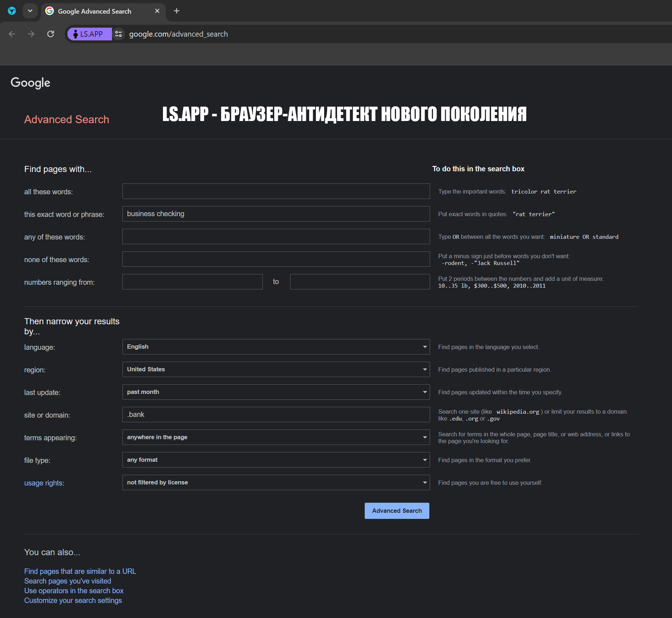Open 'Use operators in the search box' link

click(74, 591)
